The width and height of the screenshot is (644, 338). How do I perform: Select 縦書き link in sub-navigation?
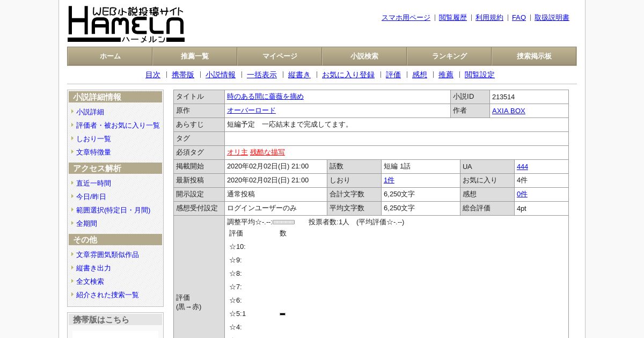click(x=299, y=75)
